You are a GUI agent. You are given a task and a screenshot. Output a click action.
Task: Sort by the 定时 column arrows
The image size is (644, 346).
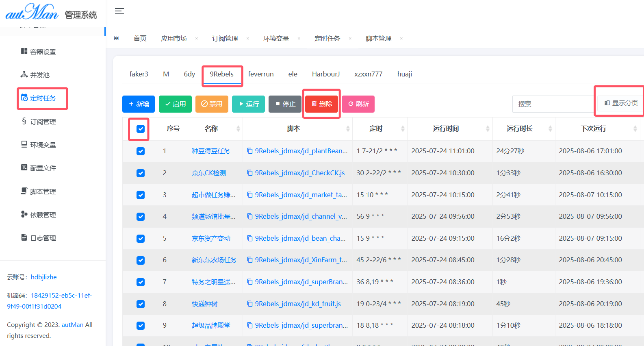(403, 129)
